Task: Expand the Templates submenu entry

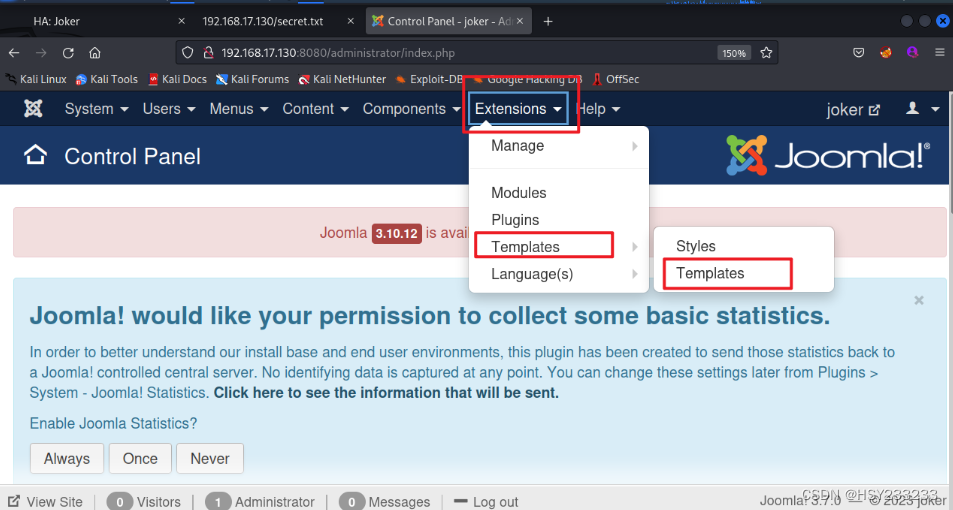Action: tap(559, 247)
